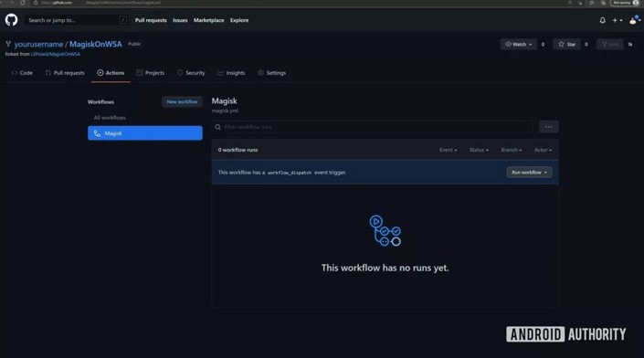Select the Magisk workflow in sidebar
This screenshot has height=358, width=644.
tap(145, 133)
